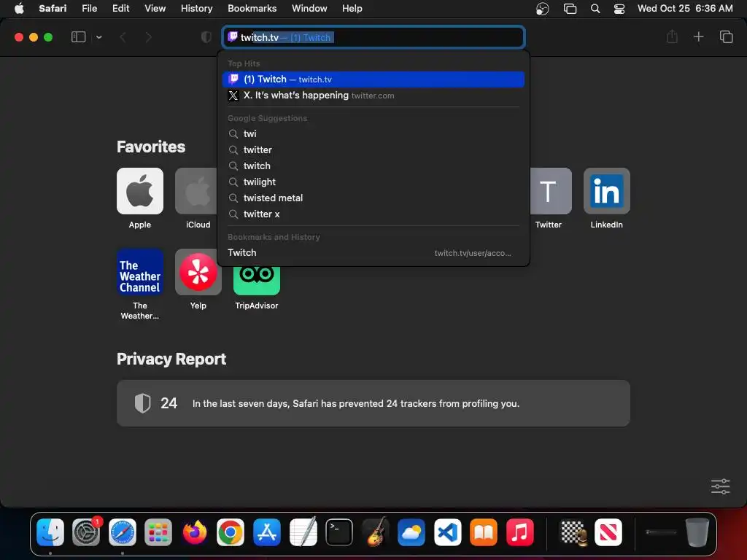This screenshot has height=560, width=747.
Task: Open the Apple favorite
Action: 139,191
